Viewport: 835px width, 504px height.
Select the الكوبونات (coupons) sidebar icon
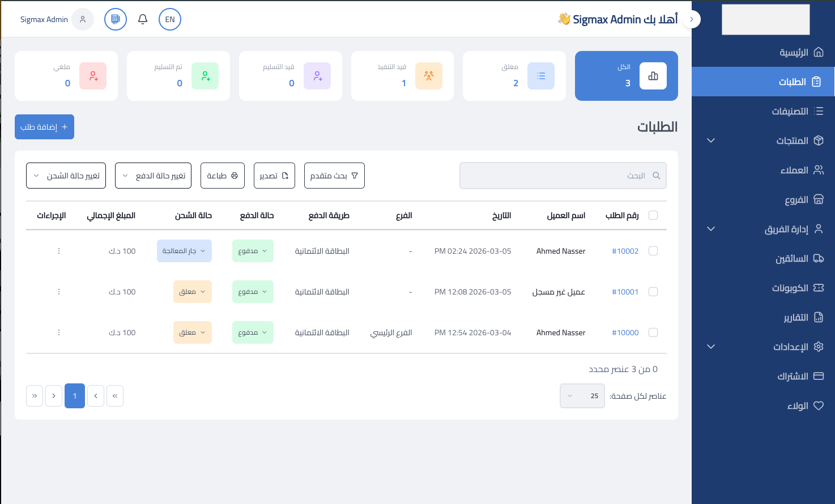click(818, 288)
